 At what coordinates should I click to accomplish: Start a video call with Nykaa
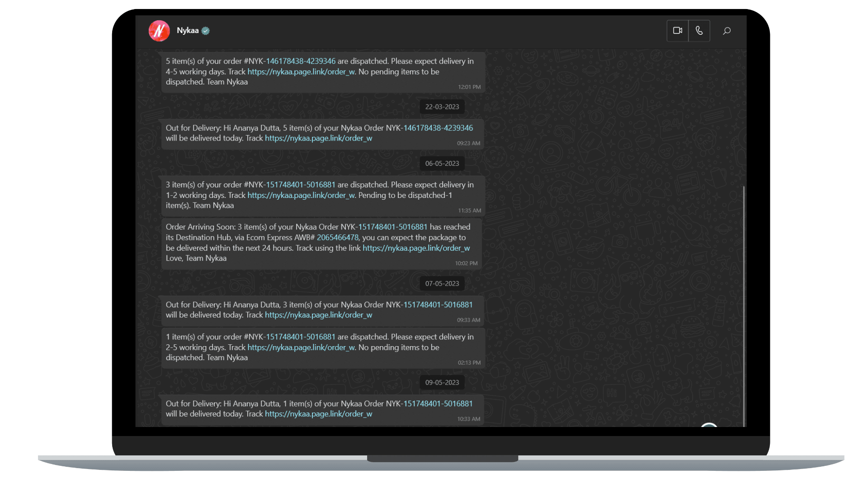click(677, 31)
